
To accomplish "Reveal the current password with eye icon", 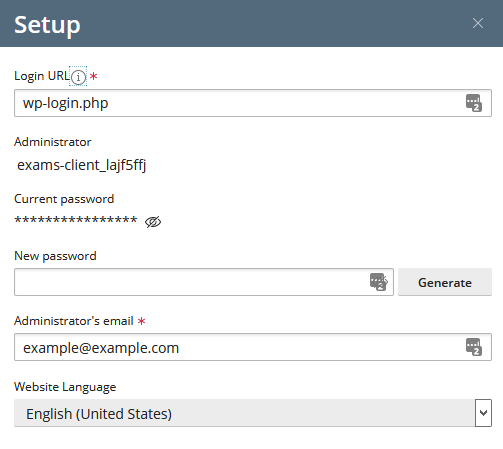I will (153, 222).
